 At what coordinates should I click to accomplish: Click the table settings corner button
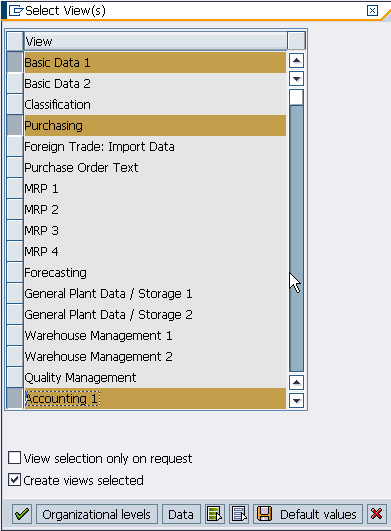[x=296, y=41]
